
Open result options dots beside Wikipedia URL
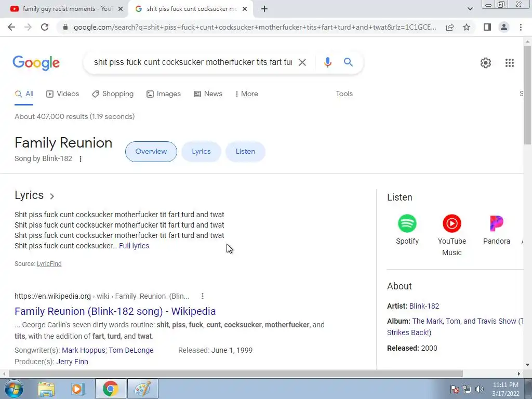pos(203,296)
